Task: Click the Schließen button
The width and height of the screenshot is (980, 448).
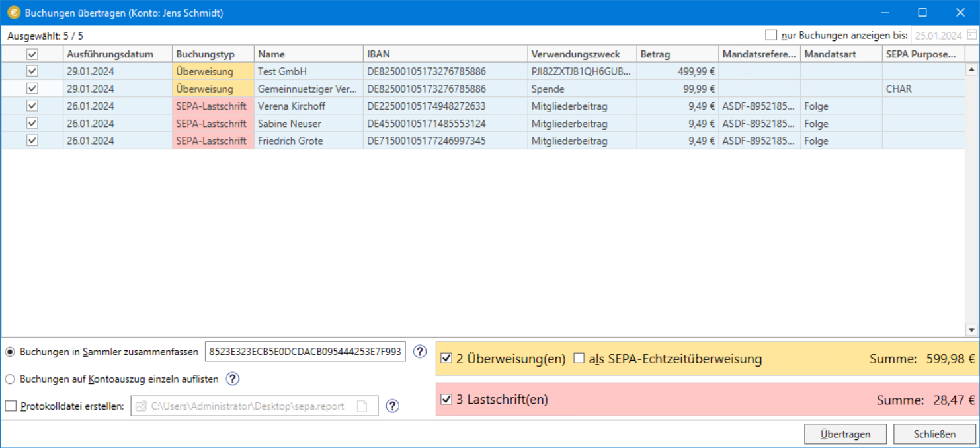Action: point(934,434)
